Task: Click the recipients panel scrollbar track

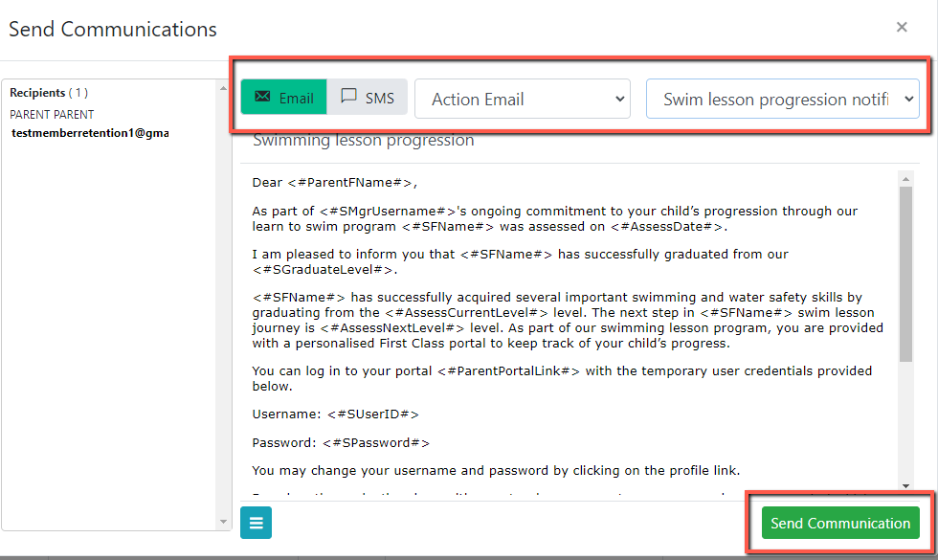Action: [x=223, y=305]
